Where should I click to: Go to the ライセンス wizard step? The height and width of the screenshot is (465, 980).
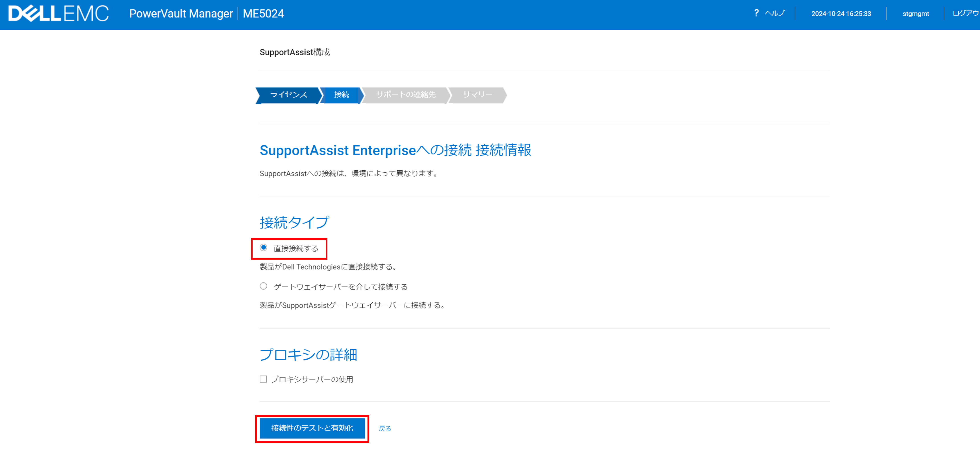[288, 95]
